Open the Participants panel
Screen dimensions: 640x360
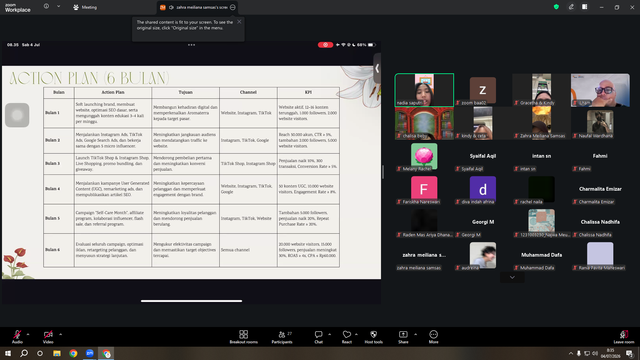coord(282,337)
